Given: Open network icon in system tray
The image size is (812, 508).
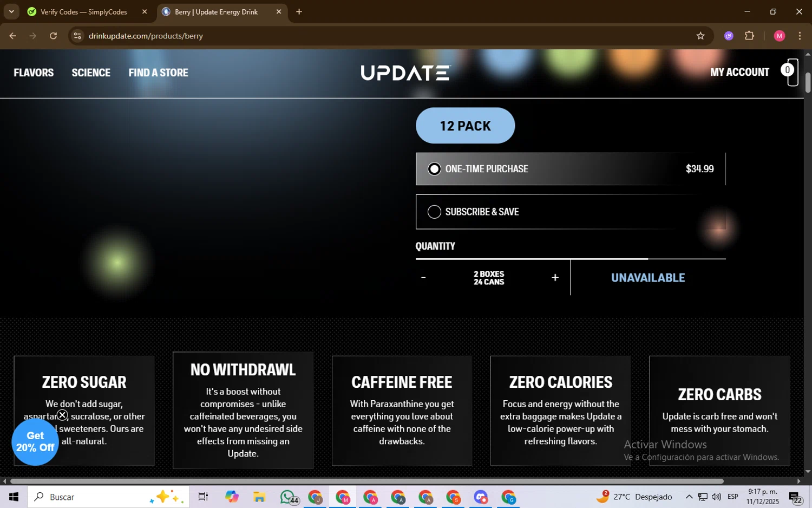Looking at the screenshot, I should tap(702, 497).
